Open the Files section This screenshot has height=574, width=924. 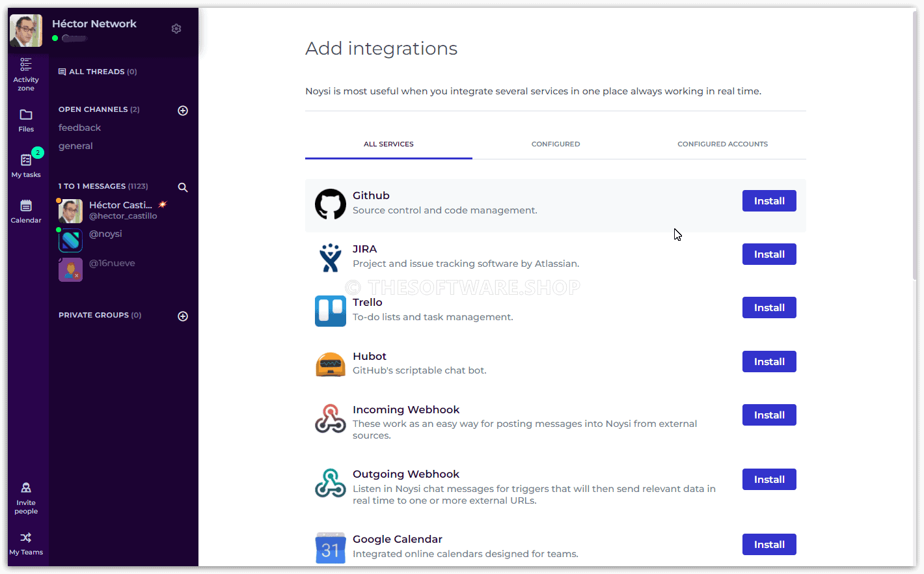pos(26,120)
